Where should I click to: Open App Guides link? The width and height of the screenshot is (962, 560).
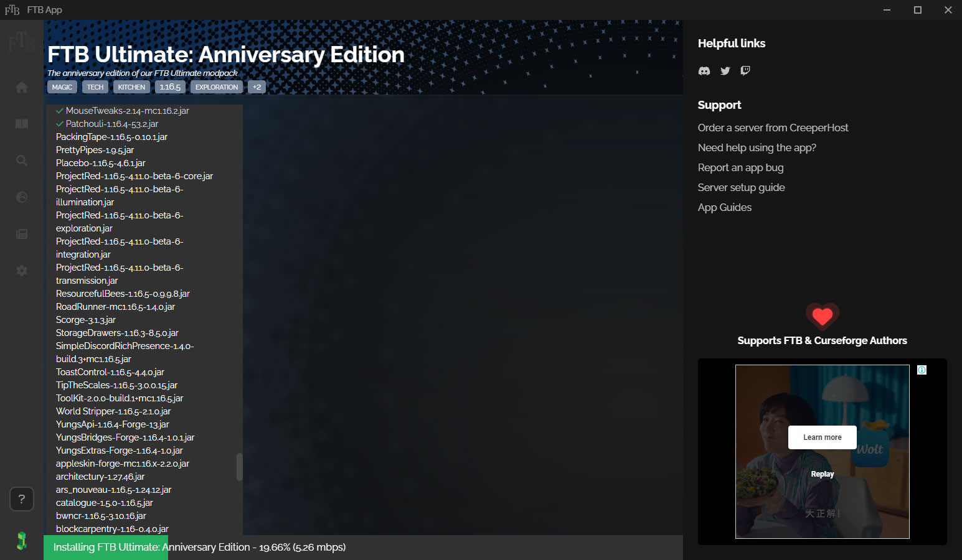click(x=725, y=207)
